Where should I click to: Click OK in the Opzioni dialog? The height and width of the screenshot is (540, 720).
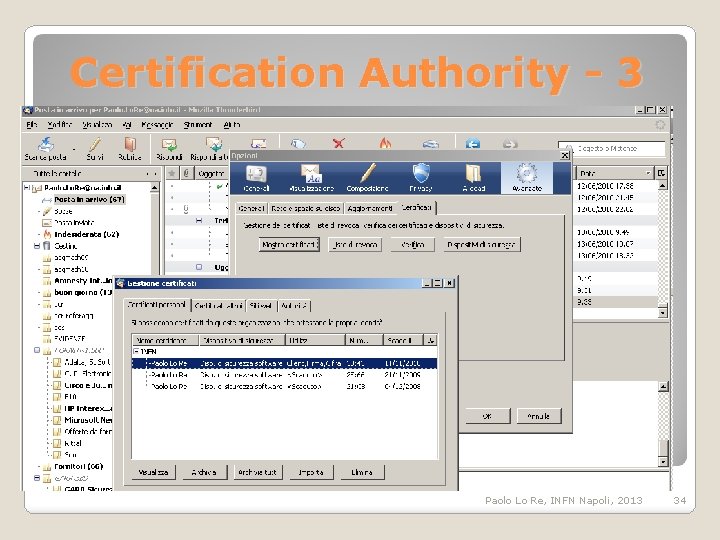487,416
